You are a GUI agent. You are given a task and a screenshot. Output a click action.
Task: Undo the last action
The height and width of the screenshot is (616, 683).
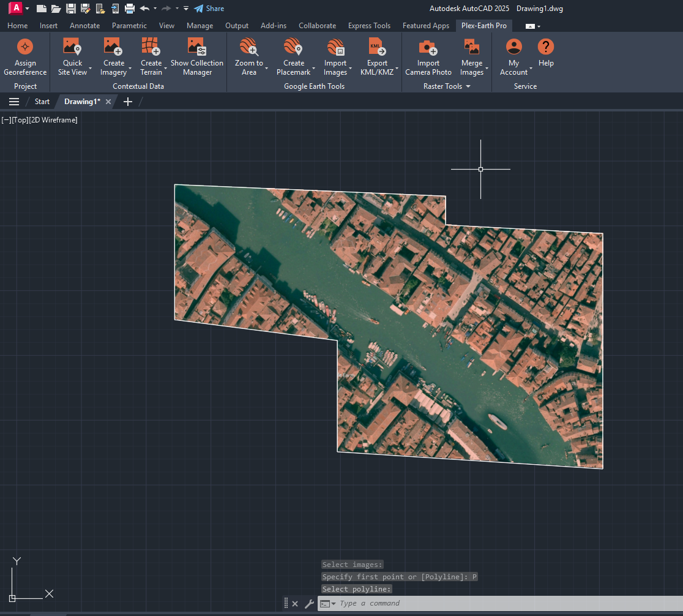[x=144, y=9]
